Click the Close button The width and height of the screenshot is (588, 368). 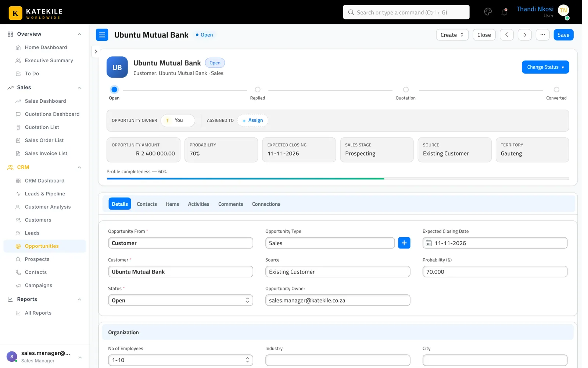pyautogui.click(x=484, y=35)
